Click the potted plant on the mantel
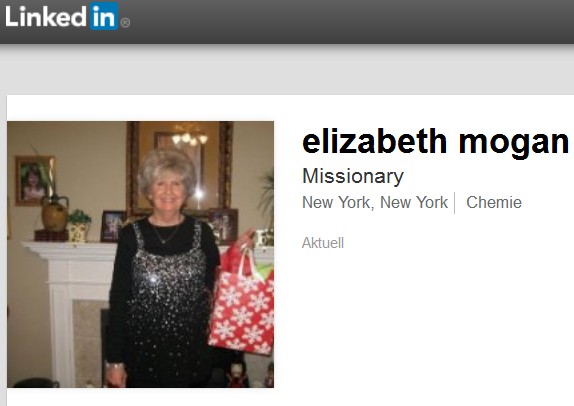Viewport: 574px width, 406px height. click(x=79, y=226)
